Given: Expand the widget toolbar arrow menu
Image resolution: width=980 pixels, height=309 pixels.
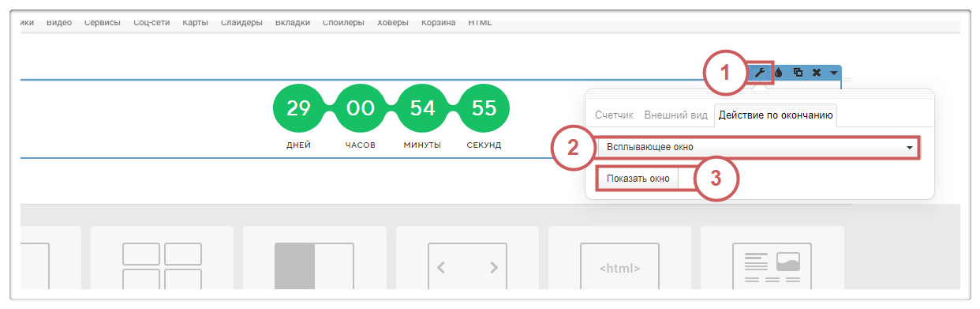Looking at the screenshot, I should 834,73.
